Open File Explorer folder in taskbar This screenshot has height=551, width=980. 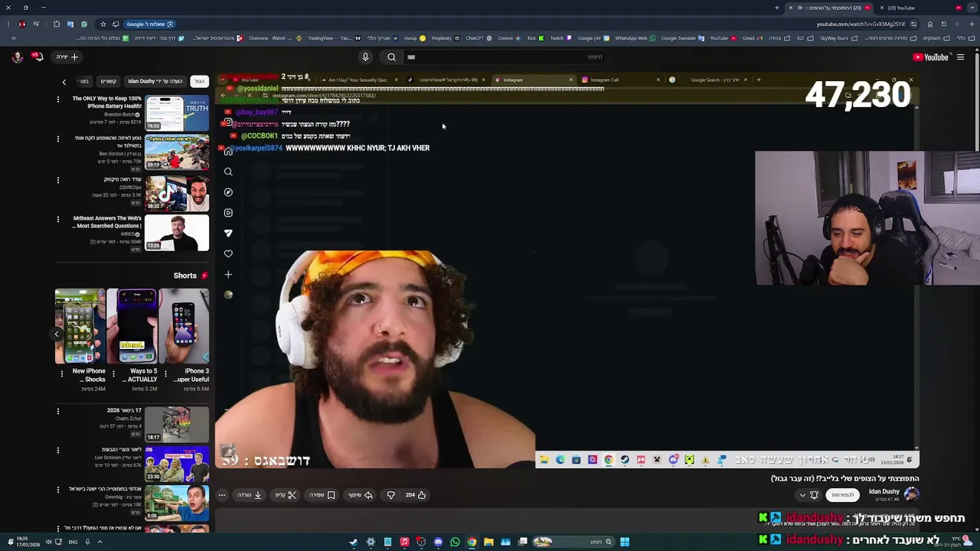point(488,542)
